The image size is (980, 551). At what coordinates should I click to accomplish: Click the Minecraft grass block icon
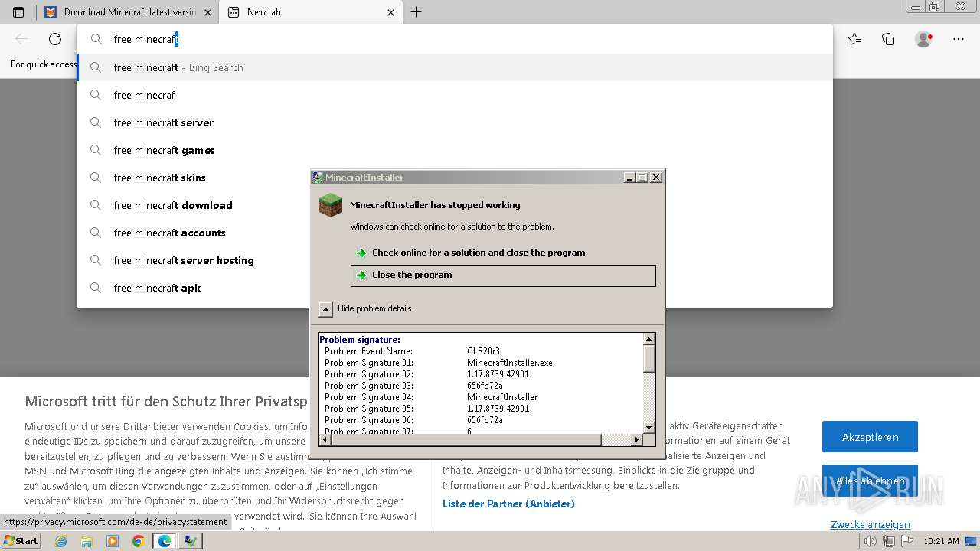(331, 205)
